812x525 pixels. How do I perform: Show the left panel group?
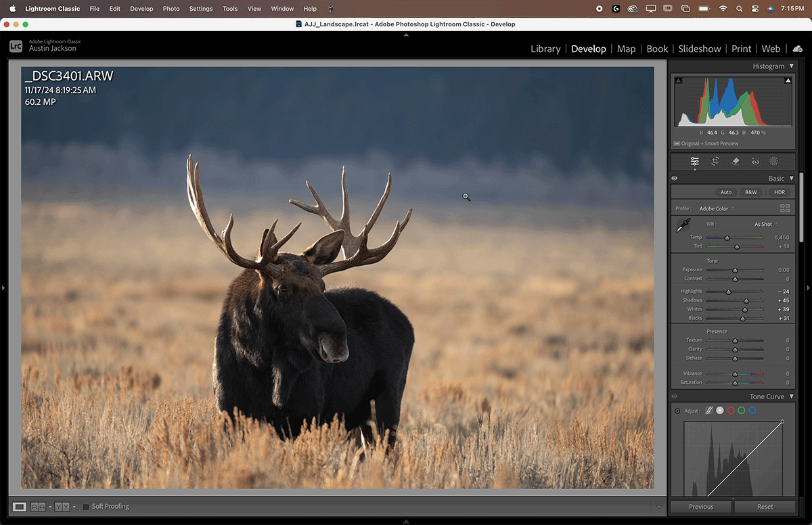coord(3,288)
